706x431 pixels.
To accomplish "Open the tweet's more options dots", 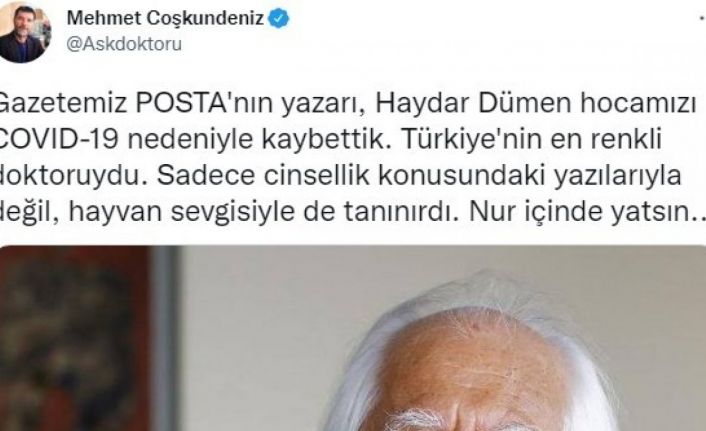I will pyautogui.click(x=703, y=18).
